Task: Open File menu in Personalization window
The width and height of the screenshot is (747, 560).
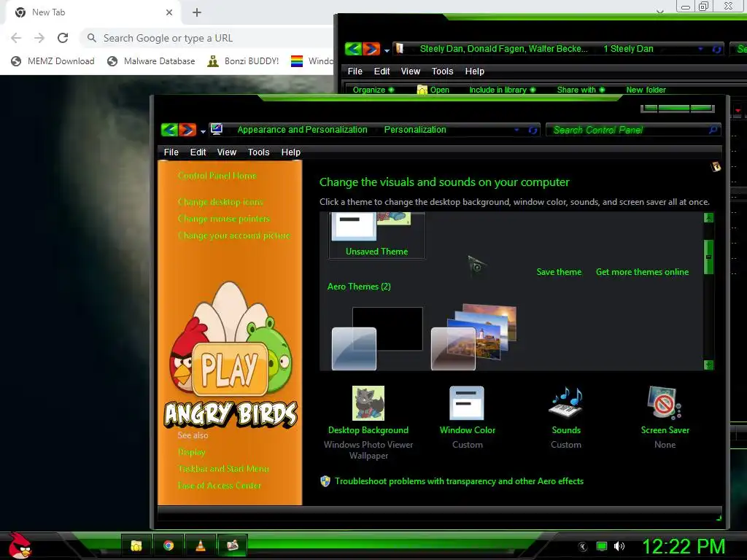Action: pos(171,152)
